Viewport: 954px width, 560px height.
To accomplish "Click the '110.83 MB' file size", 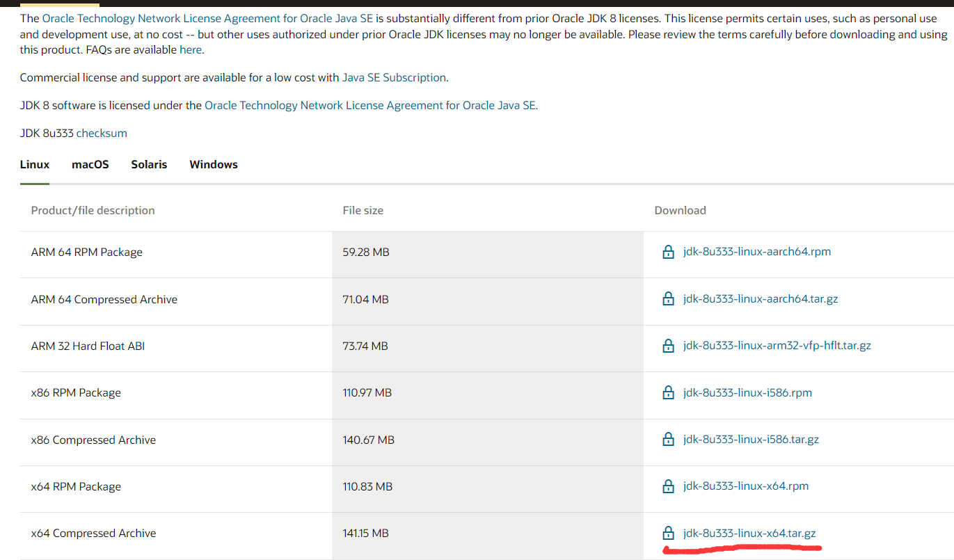I will [x=368, y=487].
